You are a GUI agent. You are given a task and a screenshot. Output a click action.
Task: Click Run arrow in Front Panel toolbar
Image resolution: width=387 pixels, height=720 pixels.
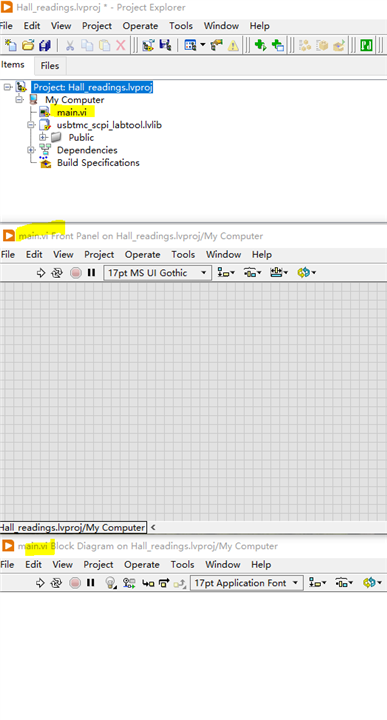point(41,273)
